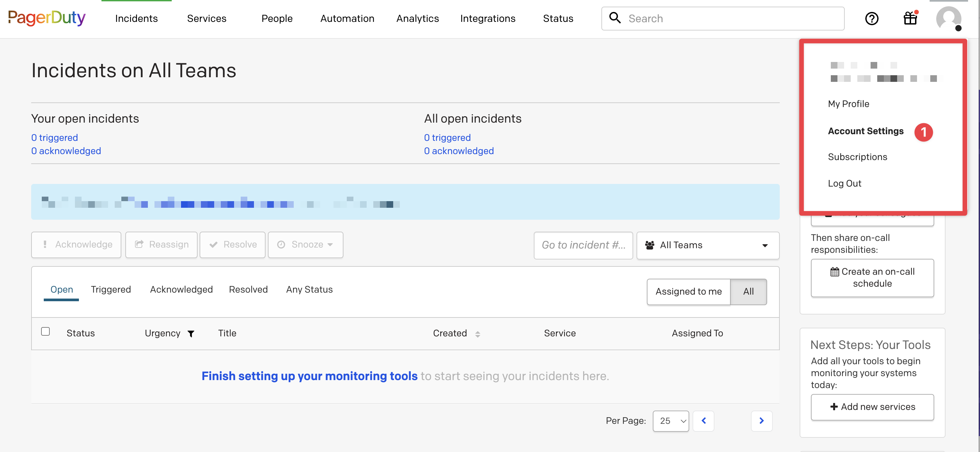Go to previous page arrow

[x=703, y=421]
